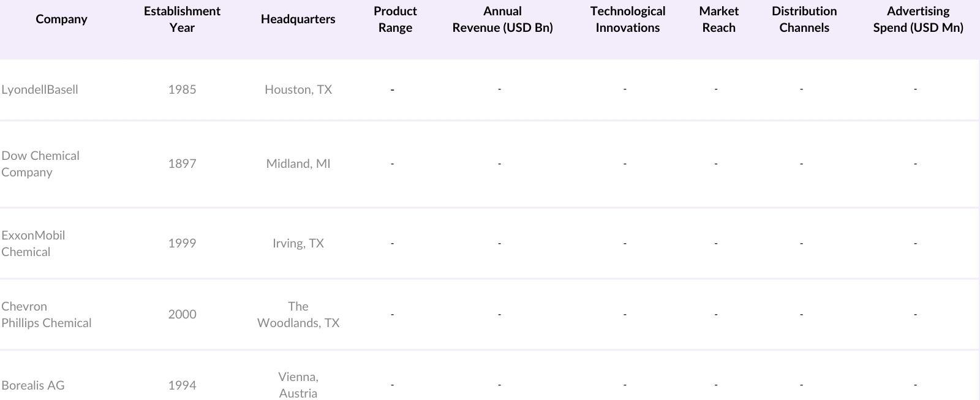This screenshot has height=400, width=980.
Task: Click the Product Range column header
Action: click(x=395, y=19)
